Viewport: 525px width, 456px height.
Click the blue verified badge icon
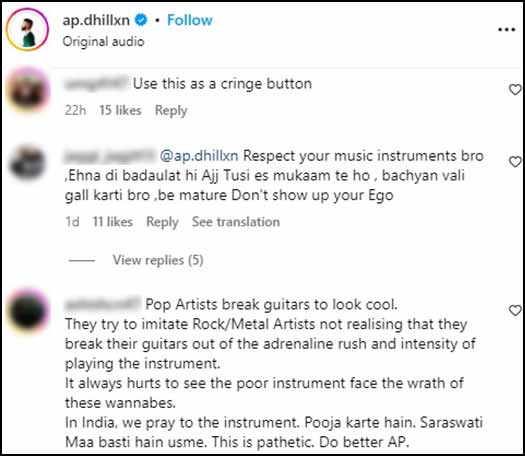pos(141,20)
